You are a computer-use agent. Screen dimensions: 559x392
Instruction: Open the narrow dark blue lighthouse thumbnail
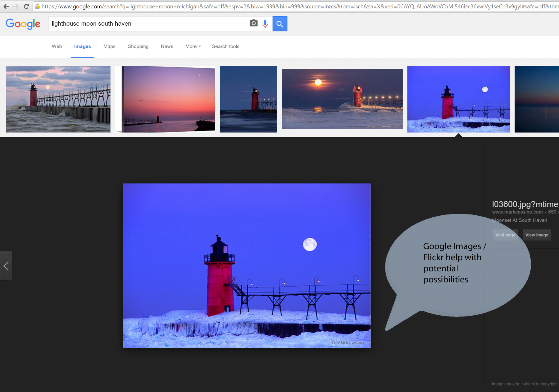[x=248, y=99]
